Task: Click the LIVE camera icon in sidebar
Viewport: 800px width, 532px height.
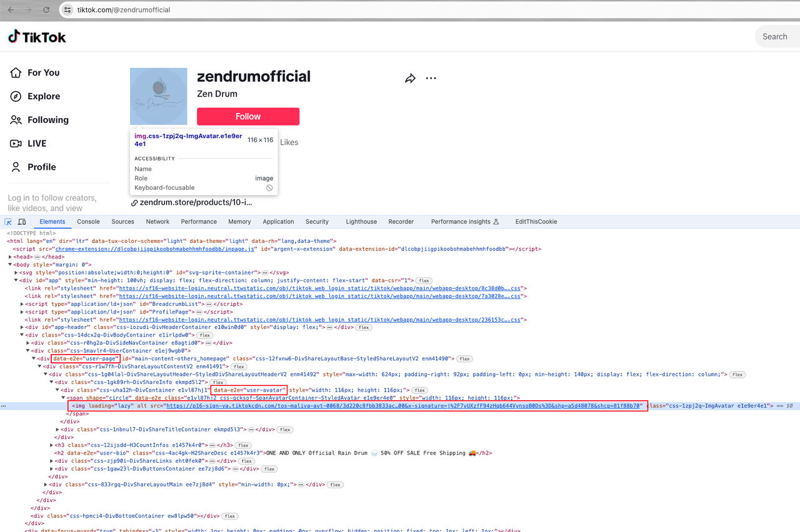Action: pos(16,144)
